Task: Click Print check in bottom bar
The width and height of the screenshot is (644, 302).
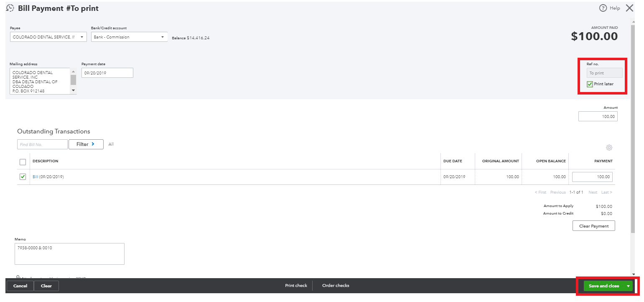Action: [x=296, y=286]
